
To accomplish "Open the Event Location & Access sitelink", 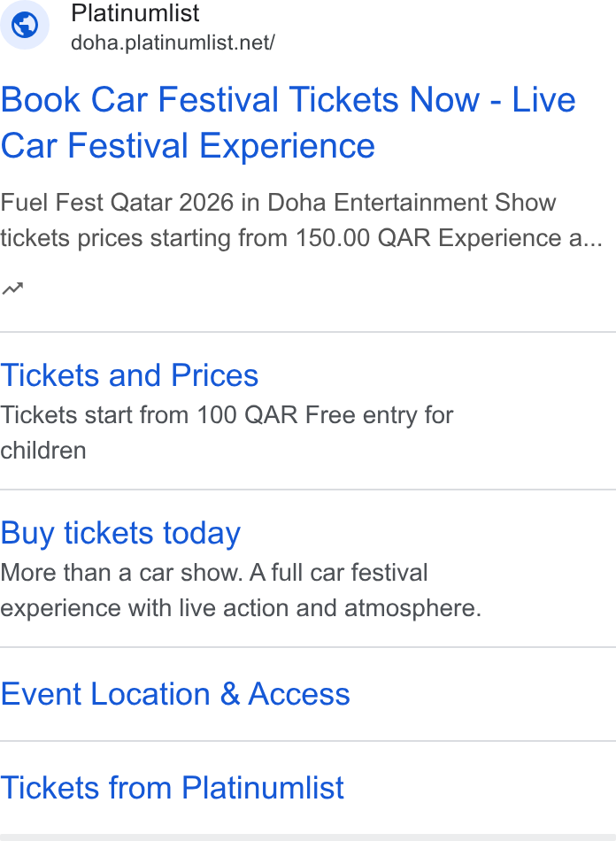I will (174, 694).
